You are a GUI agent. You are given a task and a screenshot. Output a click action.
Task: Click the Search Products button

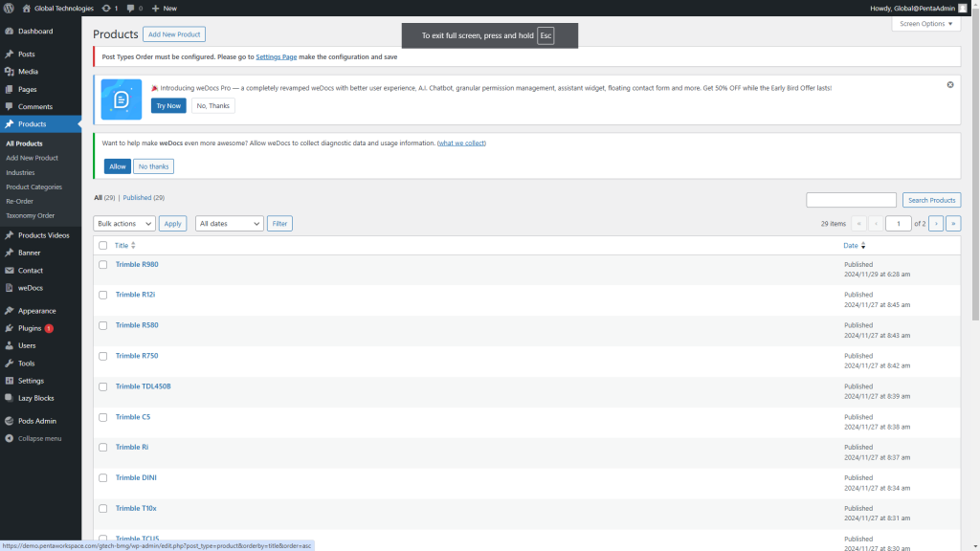tap(931, 200)
